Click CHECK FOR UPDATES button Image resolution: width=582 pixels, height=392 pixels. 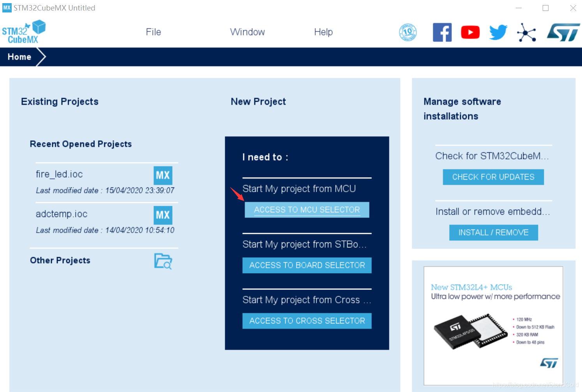click(x=493, y=177)
